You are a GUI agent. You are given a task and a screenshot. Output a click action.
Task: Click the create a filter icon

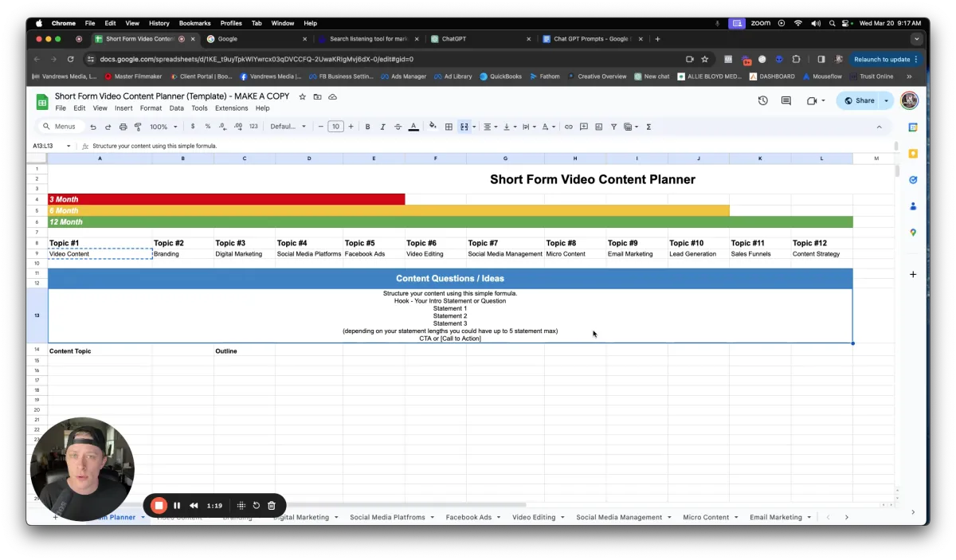click(x=613, y=127)
